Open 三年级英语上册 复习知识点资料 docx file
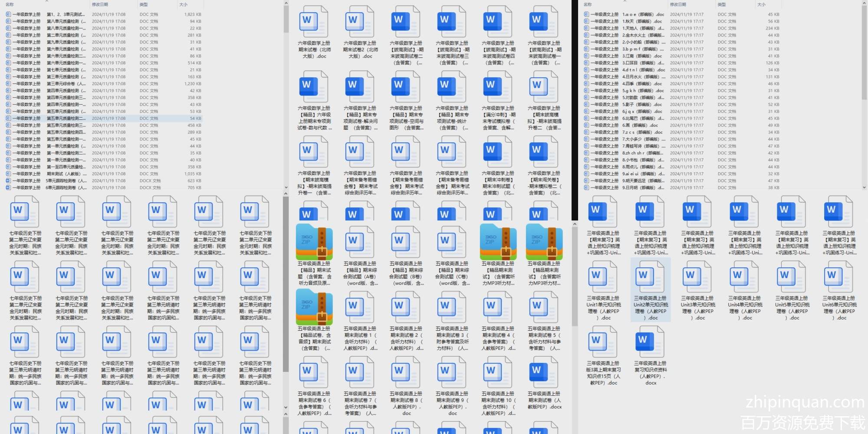Screen dimensions: 868x434 point(650,342)
